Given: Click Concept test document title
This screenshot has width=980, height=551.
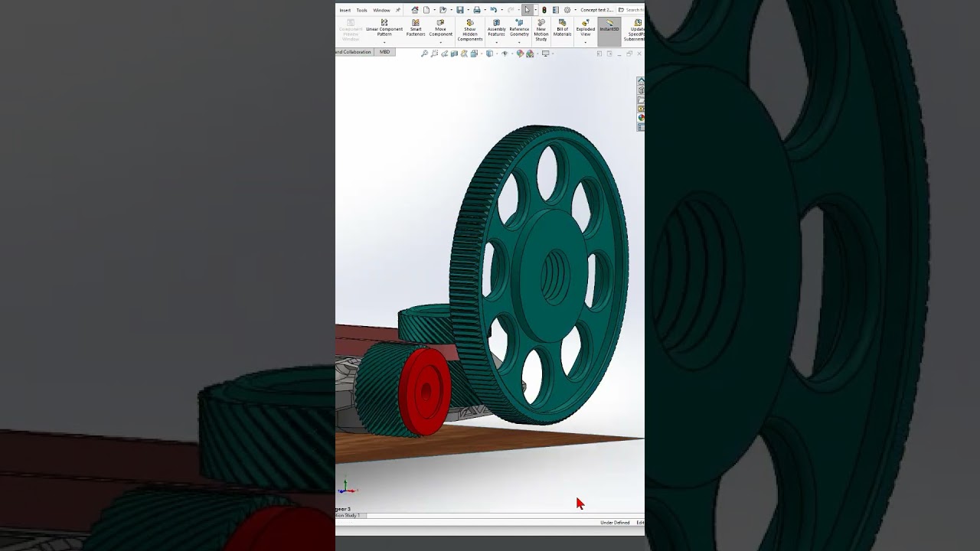Looking at the screenshot, I should pos(597,10).
